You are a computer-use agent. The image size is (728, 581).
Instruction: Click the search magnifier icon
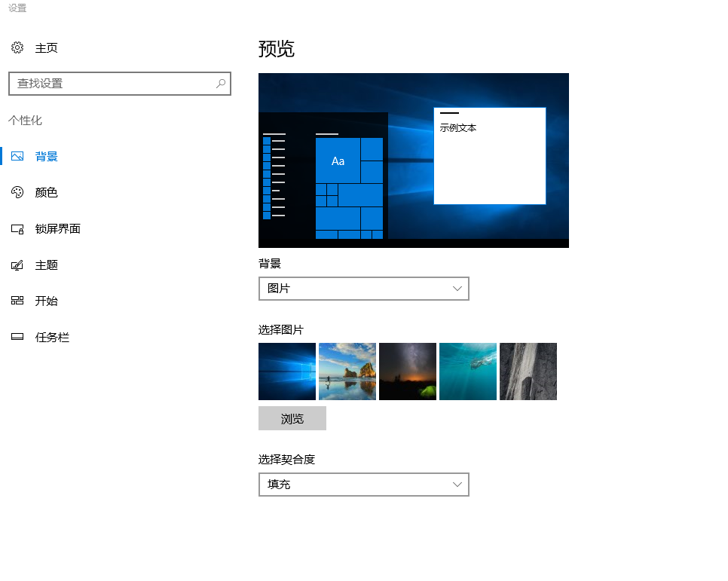pyautogui.click(x=221, y=84)
